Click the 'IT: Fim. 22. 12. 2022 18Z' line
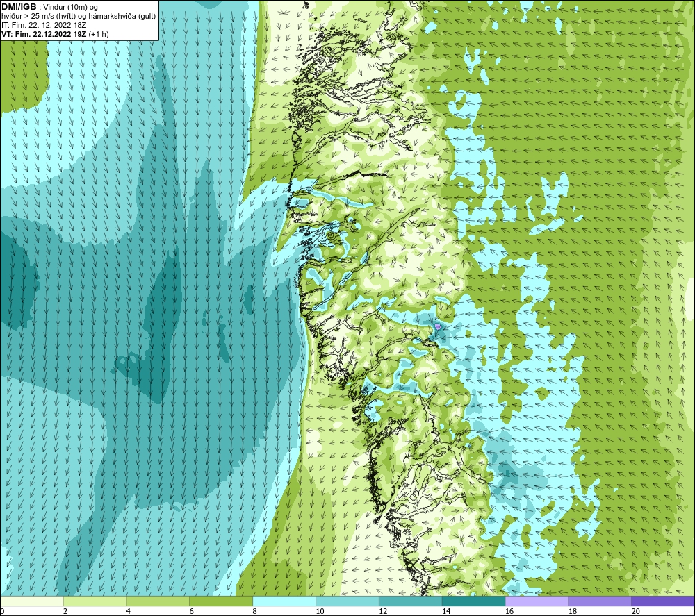The width and height of the screenshot is (695, 616). point(44,25)
